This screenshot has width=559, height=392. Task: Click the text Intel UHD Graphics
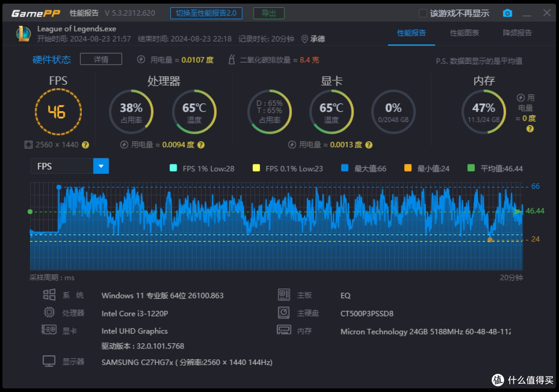click(135, 331)
